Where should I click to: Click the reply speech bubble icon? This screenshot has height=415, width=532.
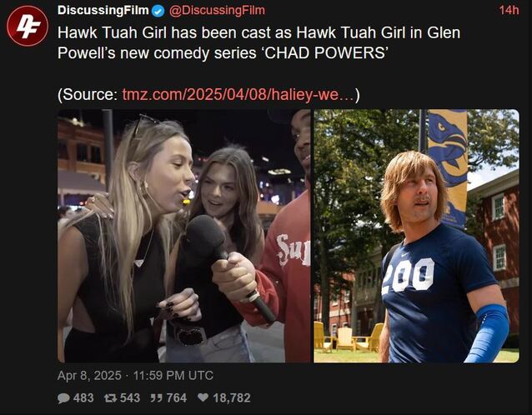[x=63, y=397]
